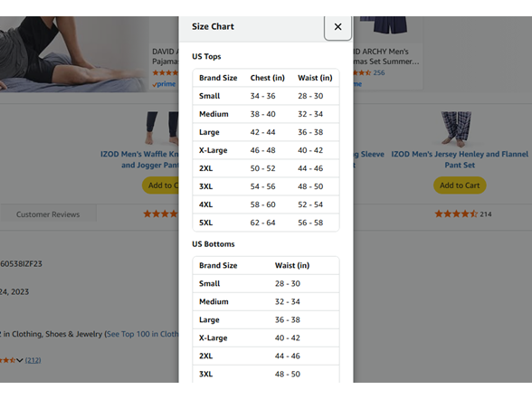Add the Flannel Pant Set to cart

point(460,185)
